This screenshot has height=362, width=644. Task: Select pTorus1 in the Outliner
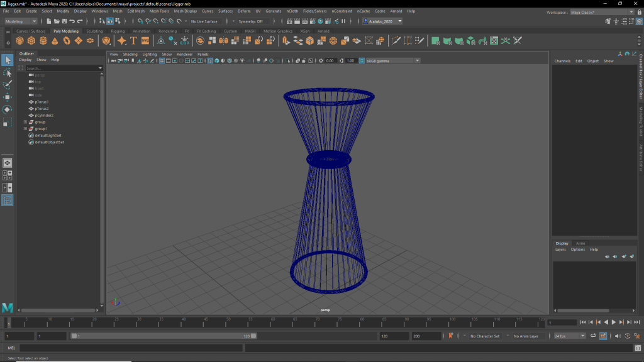42,102
